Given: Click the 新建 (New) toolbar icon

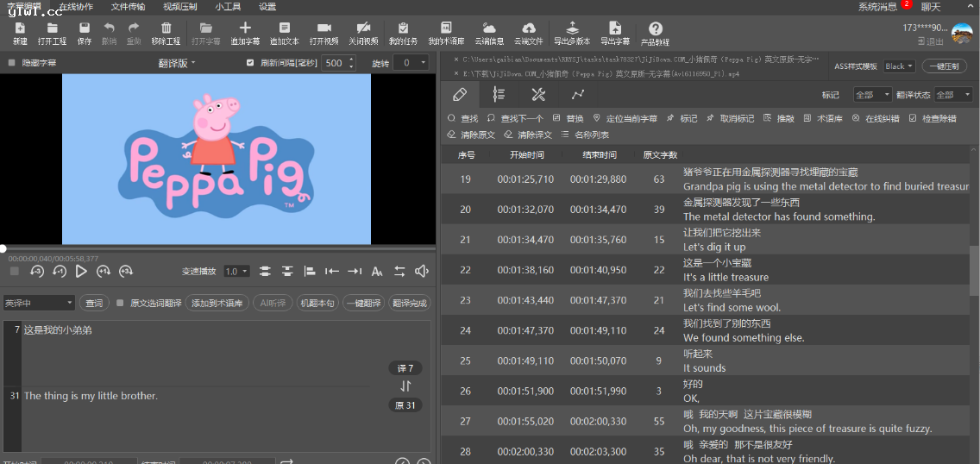Looking at the screenshot, I should (20, 28).
